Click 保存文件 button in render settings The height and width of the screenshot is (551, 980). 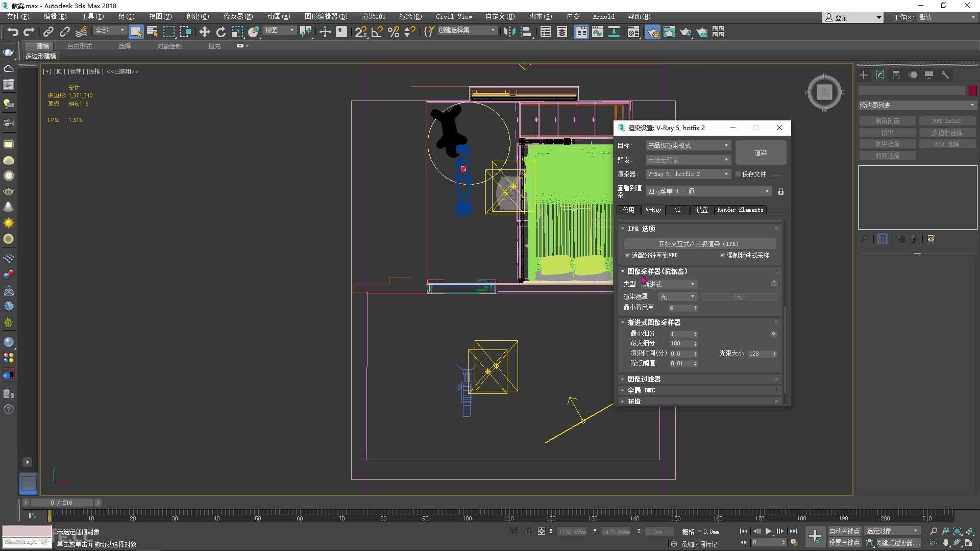click(x=754, y=173)
